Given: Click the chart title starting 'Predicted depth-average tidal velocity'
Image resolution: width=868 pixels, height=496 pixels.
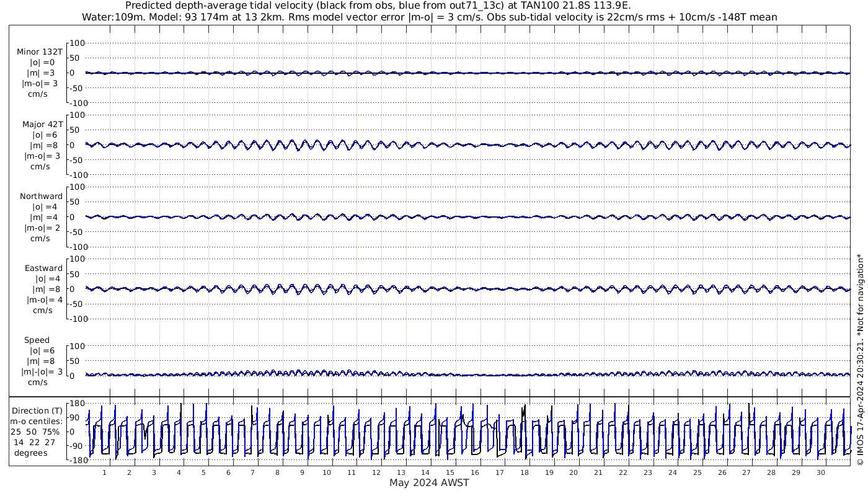Looking at the screenshot, I should click(378, 6).
